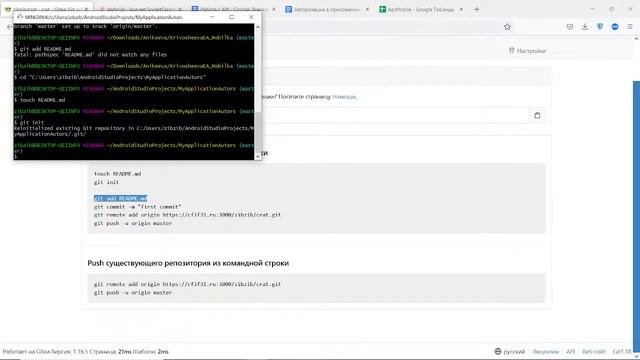The height and width of the screenshot is (360, 640).
Task: Open the Firefox hamburger menu
Action: pos(630,27)
